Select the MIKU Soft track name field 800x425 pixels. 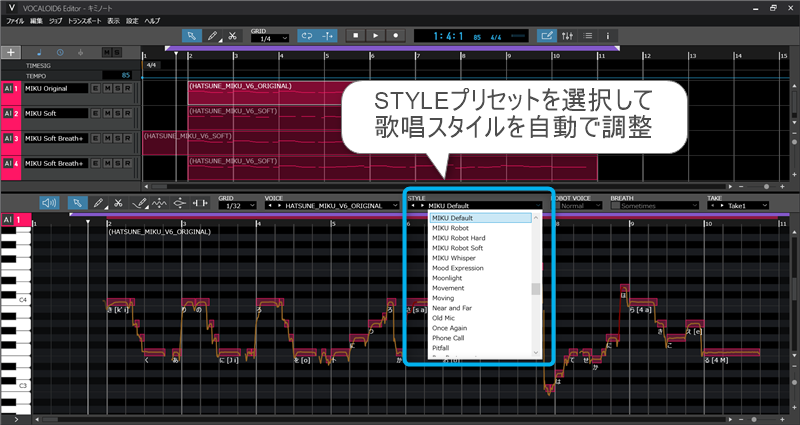[56, 113]
